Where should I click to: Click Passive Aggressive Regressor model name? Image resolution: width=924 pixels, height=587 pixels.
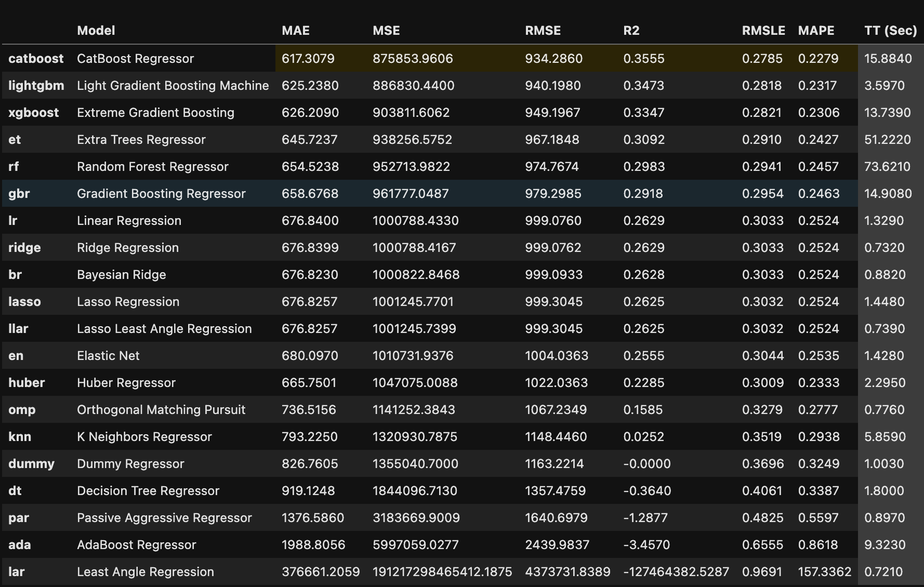click(x=164, y=518)
